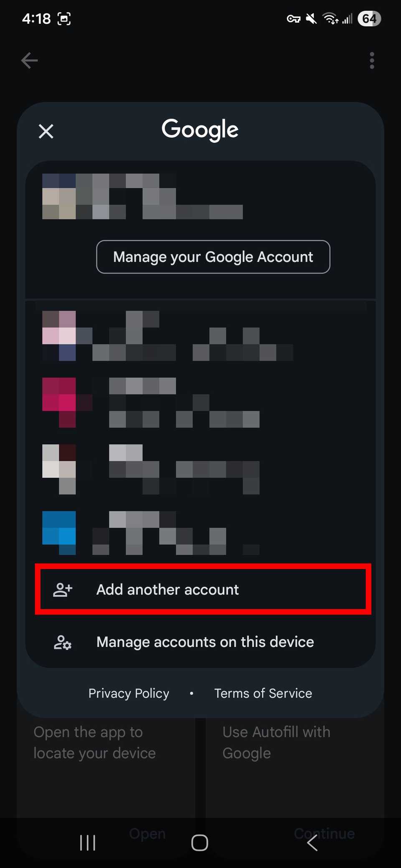401x868 pixels.
Task: Tap the battery indicator in status bar
Action: coord(369,19)
